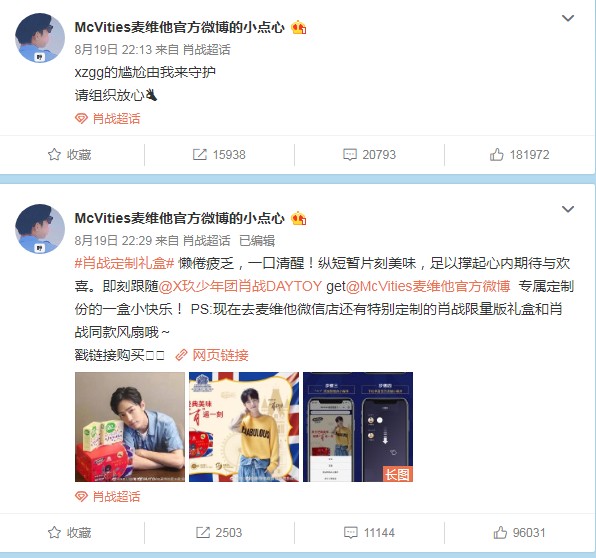
Task: Open comments on post with 11144 replies
Action: [x=350, y=532]
